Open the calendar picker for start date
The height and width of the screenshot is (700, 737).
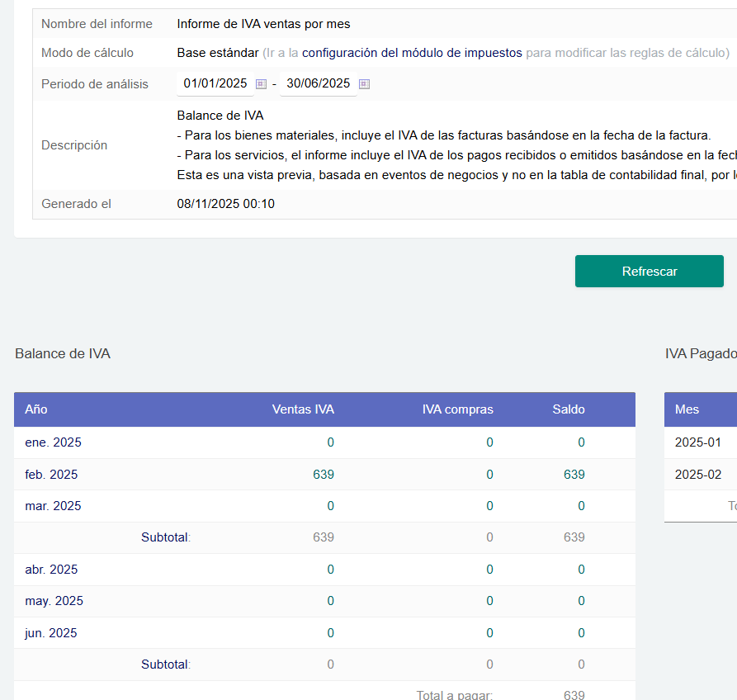[261, 84]
